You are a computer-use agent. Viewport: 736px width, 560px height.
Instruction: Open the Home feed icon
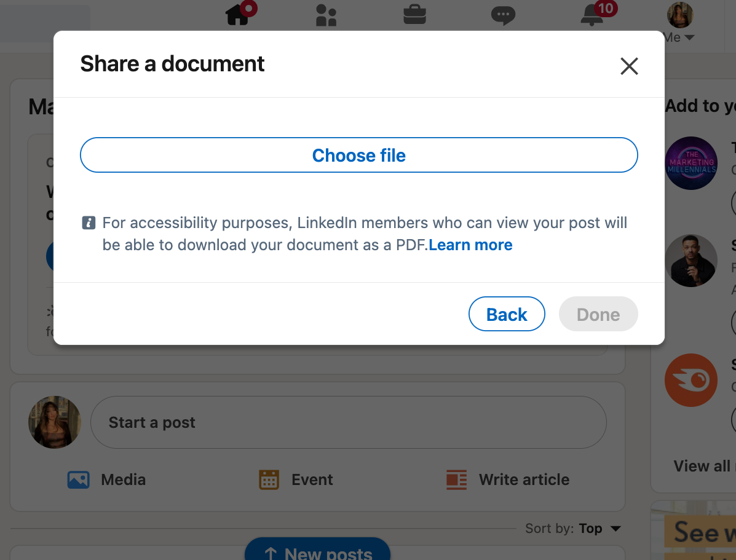point(237,15)
